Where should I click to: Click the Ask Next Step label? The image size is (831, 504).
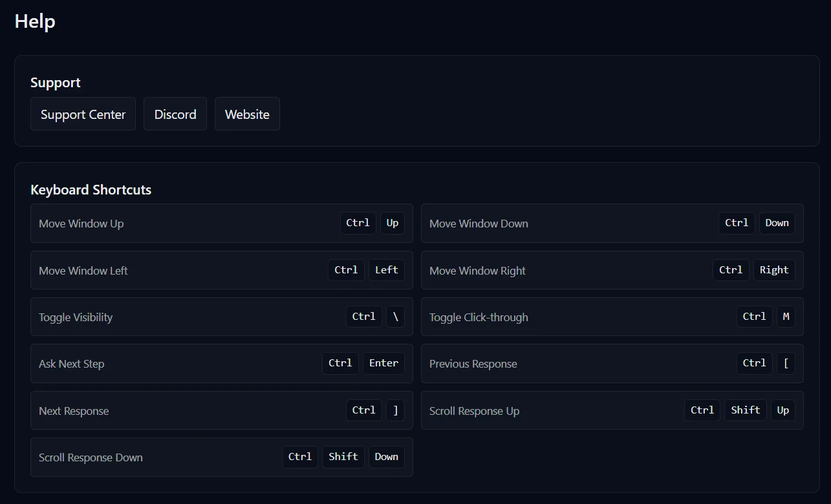pyautogui.click(x=71, y=364)
